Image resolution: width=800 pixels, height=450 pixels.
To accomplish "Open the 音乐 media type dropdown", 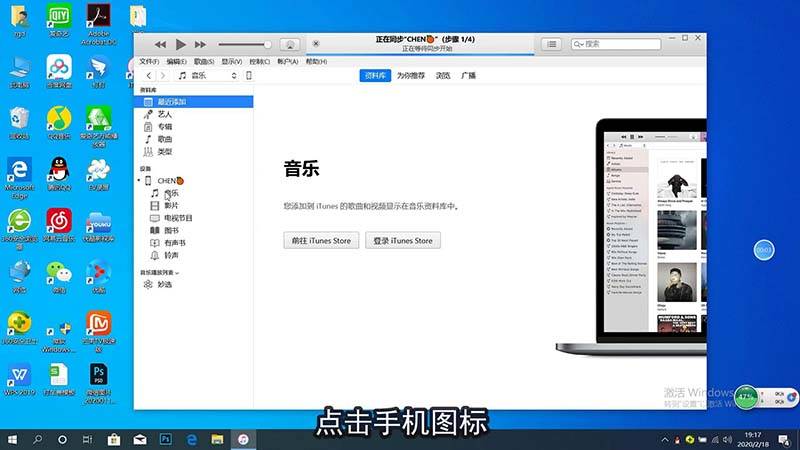I will [208, 76].
